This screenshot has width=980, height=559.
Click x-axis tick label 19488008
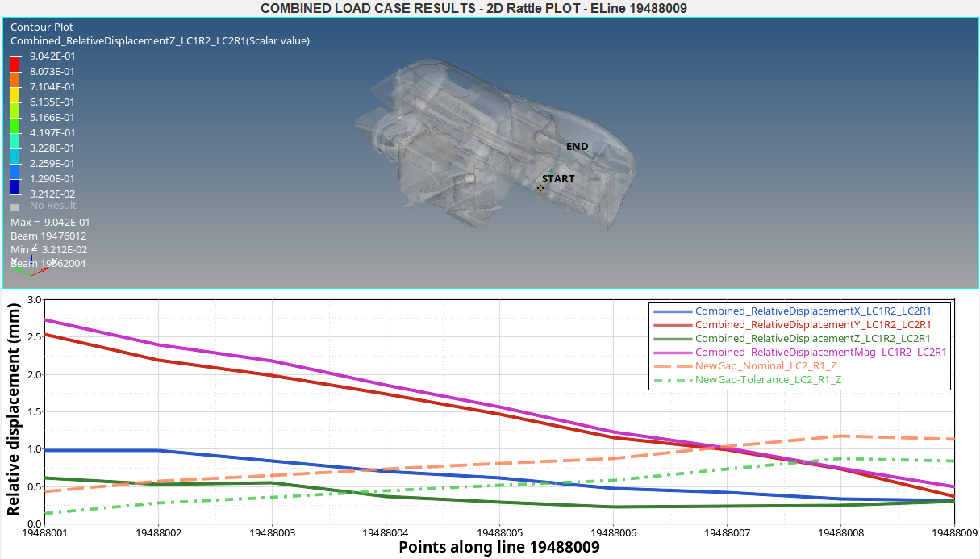[x=841, y=532]
